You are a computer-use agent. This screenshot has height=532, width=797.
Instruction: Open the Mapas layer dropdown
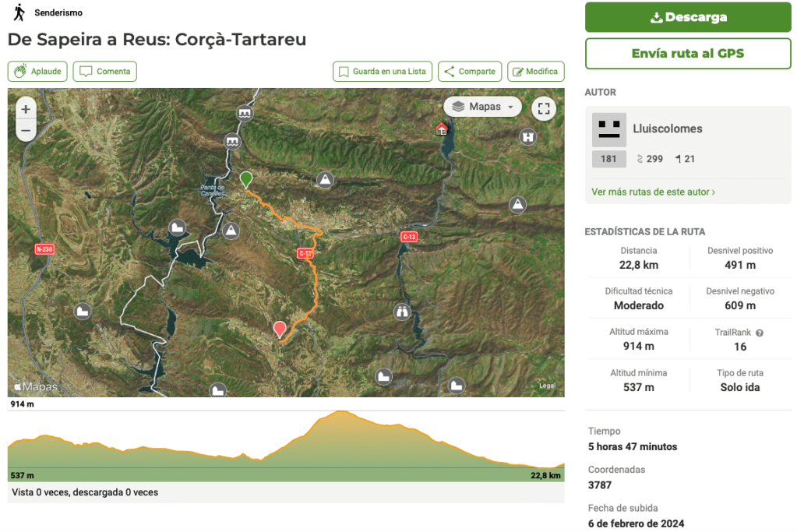(x=483, y=107)
